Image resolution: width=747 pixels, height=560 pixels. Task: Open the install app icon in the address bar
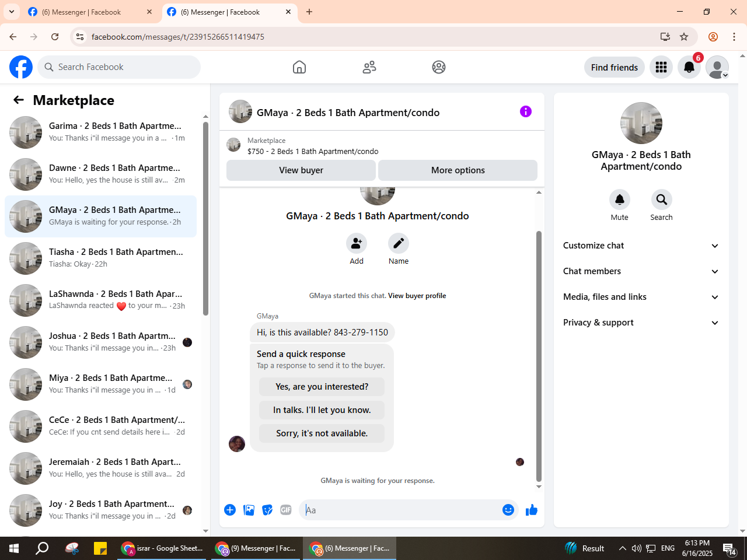665,37
